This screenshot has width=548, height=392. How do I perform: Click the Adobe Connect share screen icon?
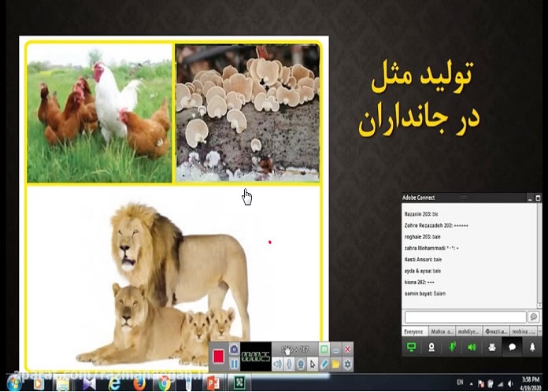click(x=411, y=347)
